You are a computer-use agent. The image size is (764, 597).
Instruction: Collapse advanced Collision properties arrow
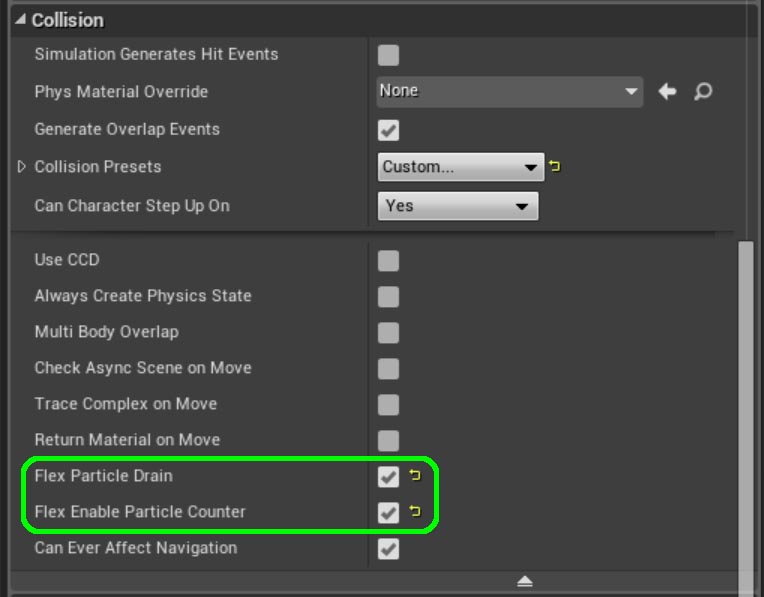pos(525,581)
